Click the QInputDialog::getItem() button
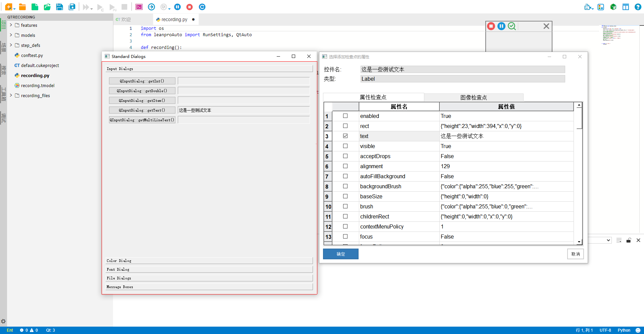This screenshot has height=334, width=644. 142,101
